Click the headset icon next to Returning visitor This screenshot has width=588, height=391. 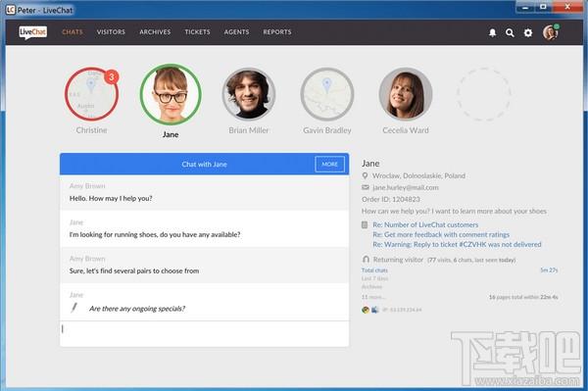366,259
